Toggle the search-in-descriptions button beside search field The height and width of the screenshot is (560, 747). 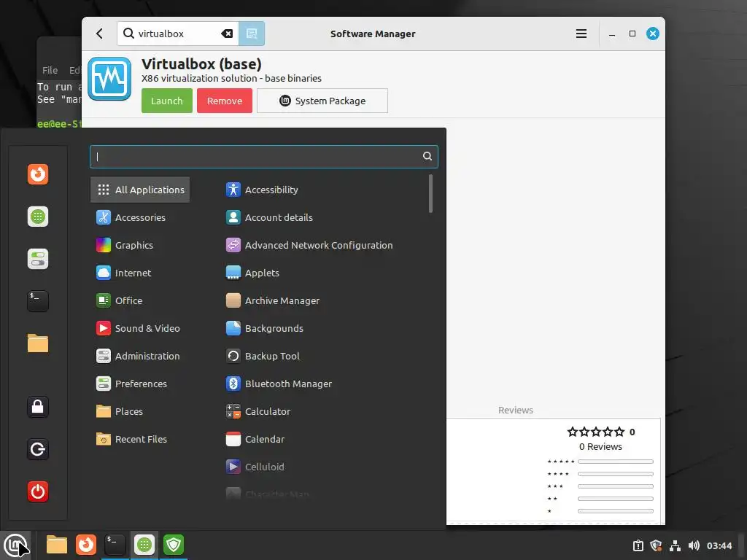click(x=252, y=34)
